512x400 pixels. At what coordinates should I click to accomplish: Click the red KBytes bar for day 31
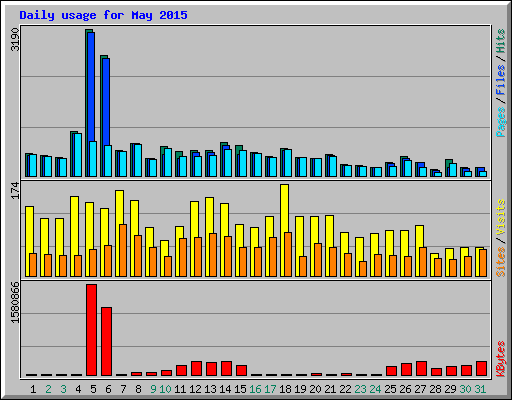[481, 369]
